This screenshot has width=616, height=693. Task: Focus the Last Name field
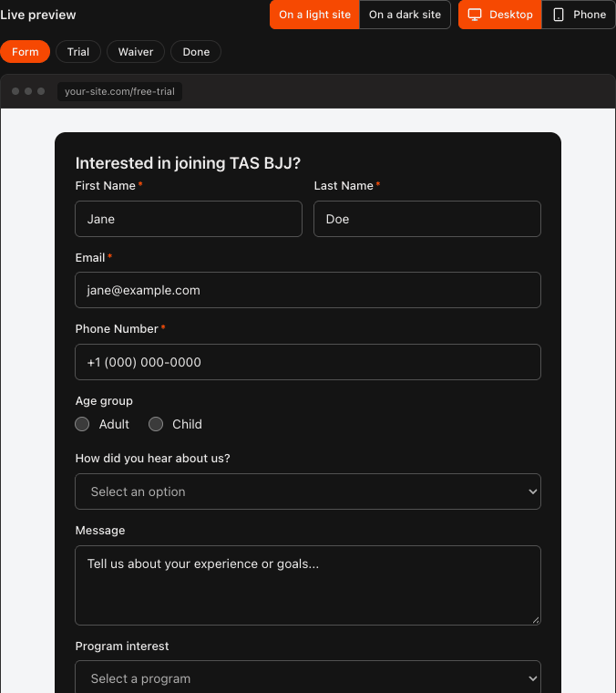click(x=427, y=219)
